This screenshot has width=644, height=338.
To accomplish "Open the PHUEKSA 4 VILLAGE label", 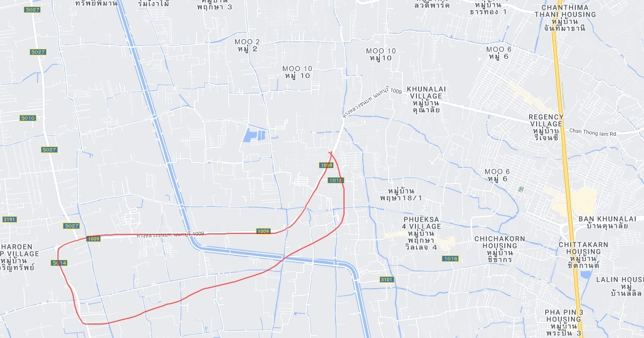I will point(422,233).
